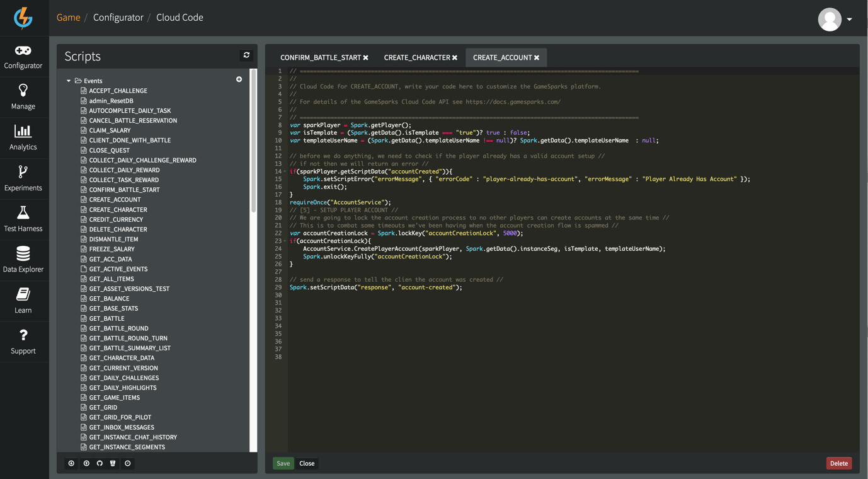Click into empty line 32 of the code editor
The image size is (868, 479).
click(x=573, y=310)
